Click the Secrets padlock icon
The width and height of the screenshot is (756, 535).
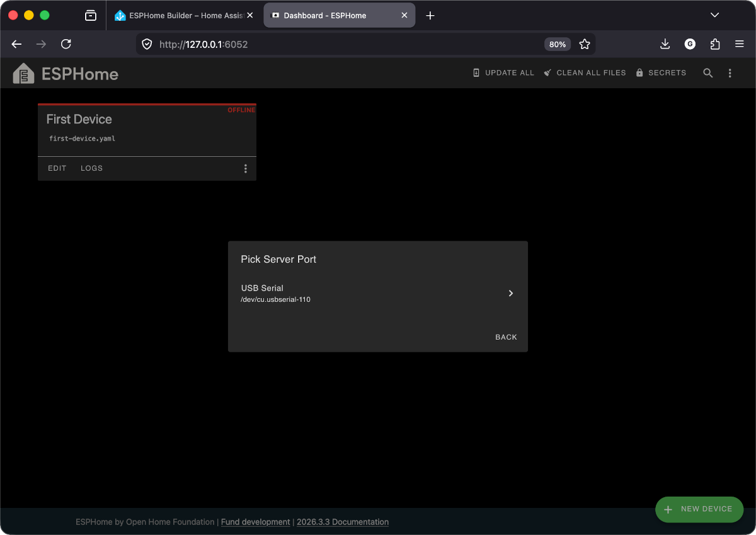(x=639, y=73)
